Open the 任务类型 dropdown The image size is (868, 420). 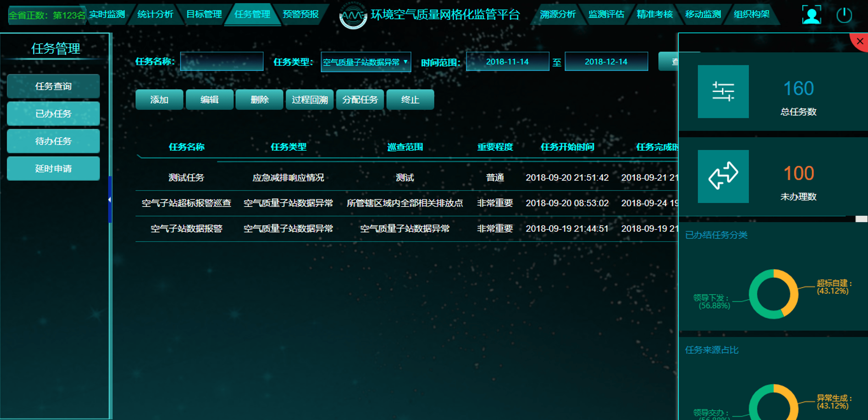point(366,62)
